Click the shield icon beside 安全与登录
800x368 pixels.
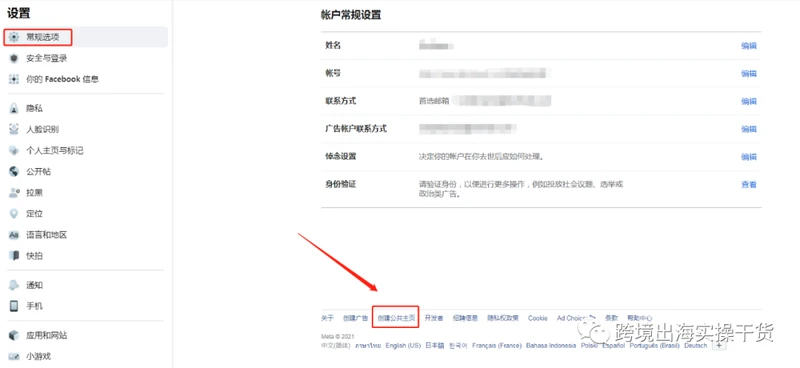pyautogui.click(x=14, y=58)
